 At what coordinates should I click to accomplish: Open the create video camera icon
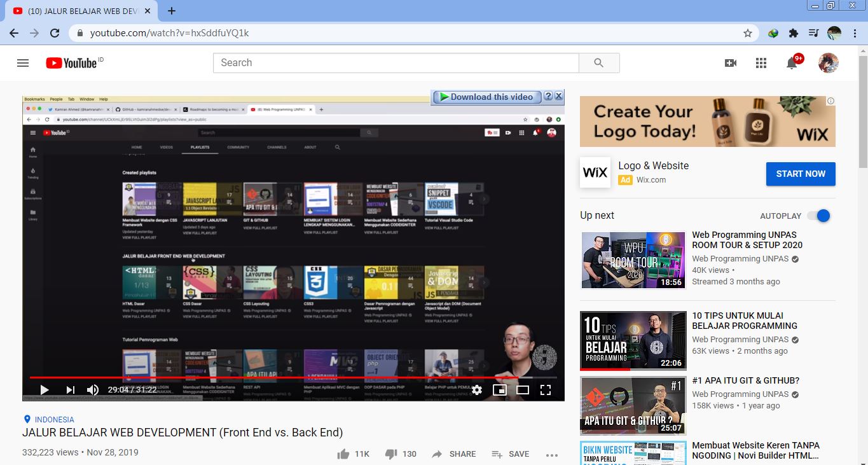pos(730,63)
